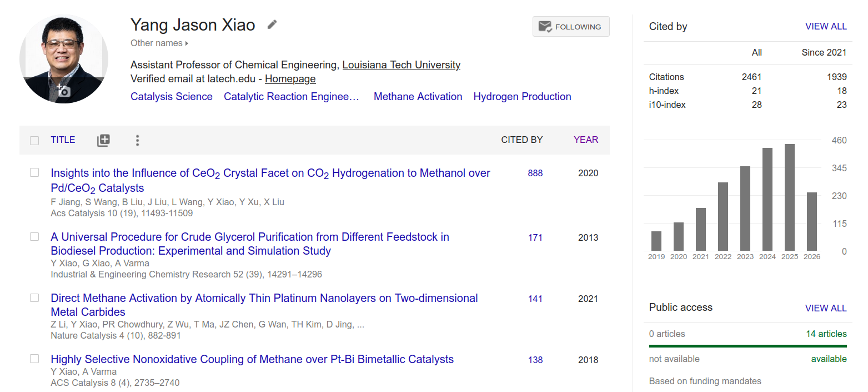This screenshot has height=392, width=868.
Task: Tick the checkbox for Direct Methane Activation article
Action: click(x=34, y=298)
